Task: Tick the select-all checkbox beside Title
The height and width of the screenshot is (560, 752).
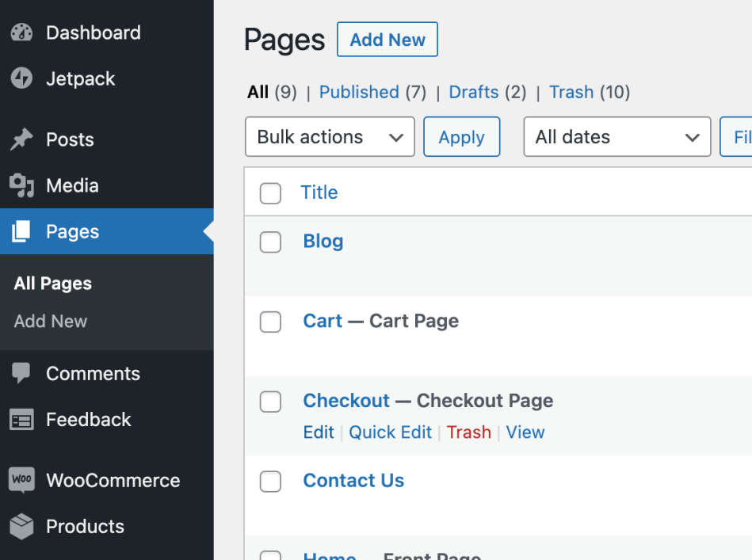Action: 271,193
